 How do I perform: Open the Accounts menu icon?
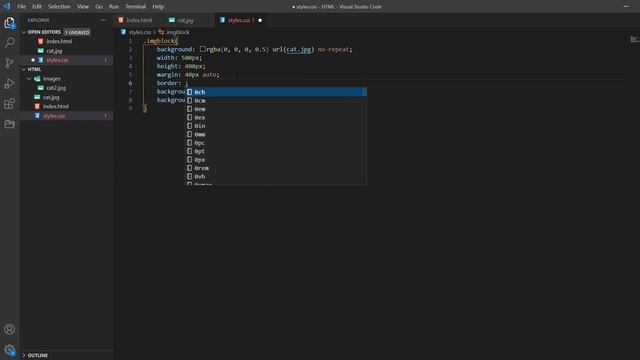tap(9, 329)
